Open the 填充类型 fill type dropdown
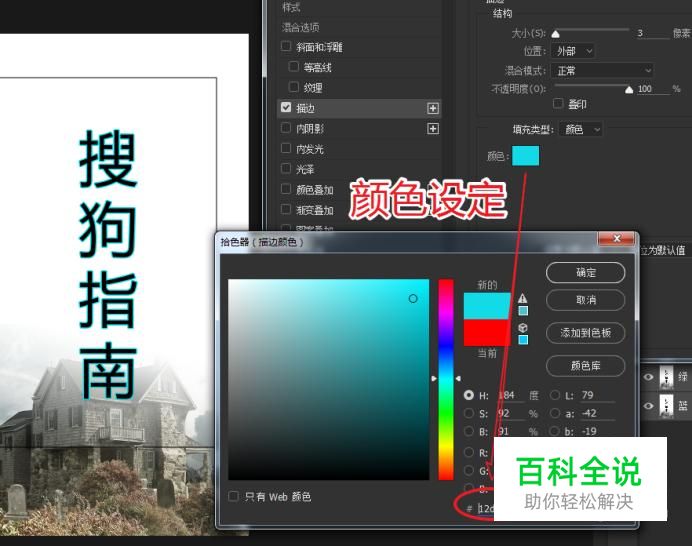 [581, 129]
